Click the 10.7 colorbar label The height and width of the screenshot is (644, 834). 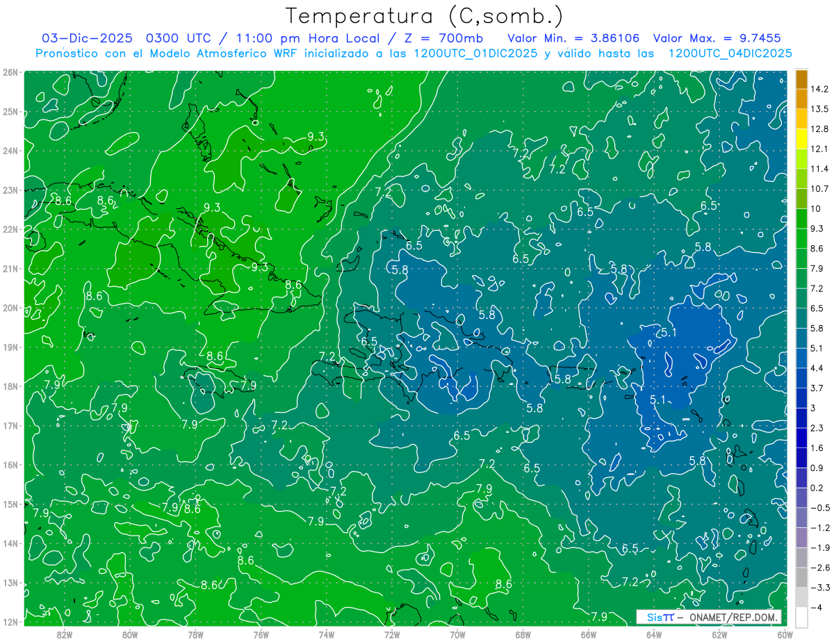click(819, 189)
